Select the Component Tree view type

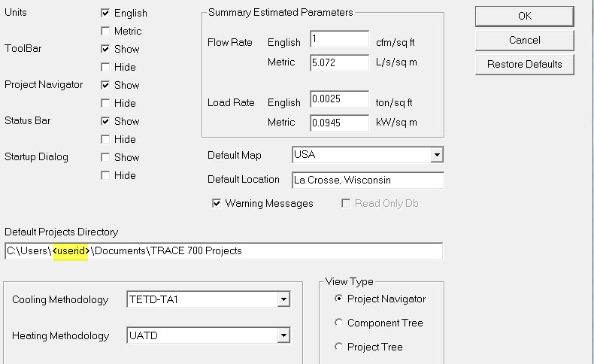pyautogui.click(x=339, y=323)
